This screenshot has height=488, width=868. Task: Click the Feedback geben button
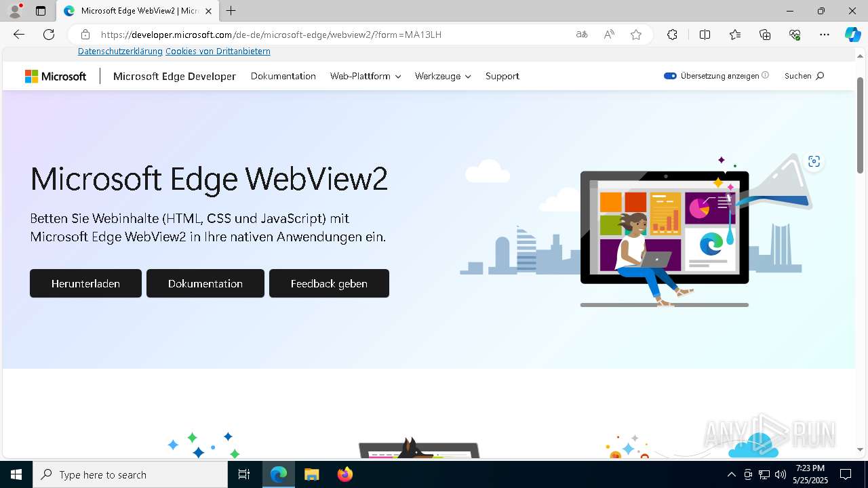click(x=329, y=283)
